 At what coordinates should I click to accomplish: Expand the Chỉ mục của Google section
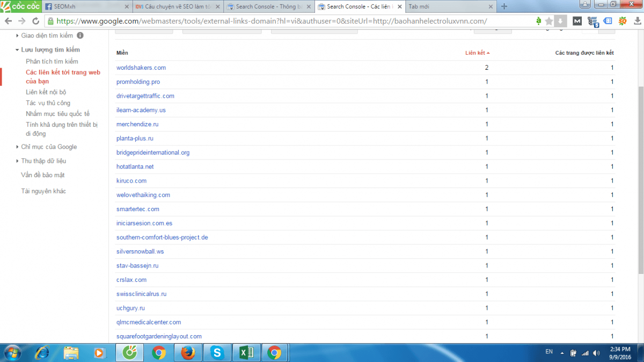tap(18, 147)
